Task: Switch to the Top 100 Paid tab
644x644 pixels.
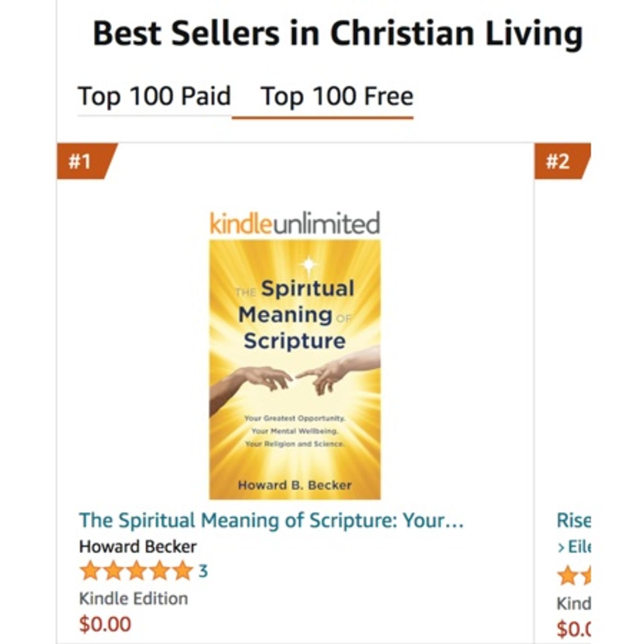Action: point(155,97)
